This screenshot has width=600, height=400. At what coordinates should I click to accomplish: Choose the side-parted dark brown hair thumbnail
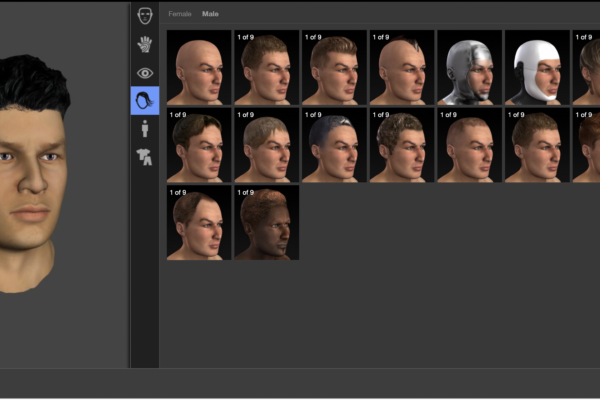[x=199, y=145]
